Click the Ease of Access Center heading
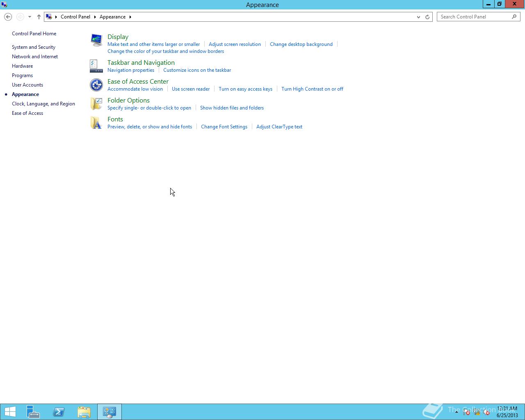 point(138,82)
